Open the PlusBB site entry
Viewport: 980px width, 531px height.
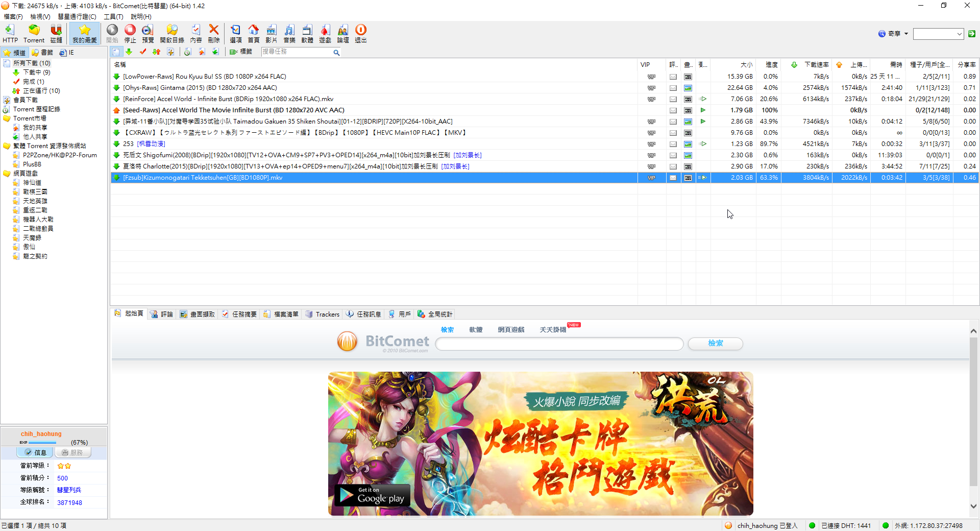click(32, 164)
